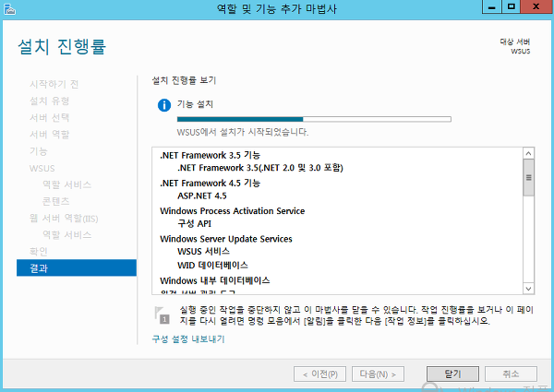Screen dimensions: 554x392
Task: Close the wizard with title bar X
Action: tap(536, 7)
